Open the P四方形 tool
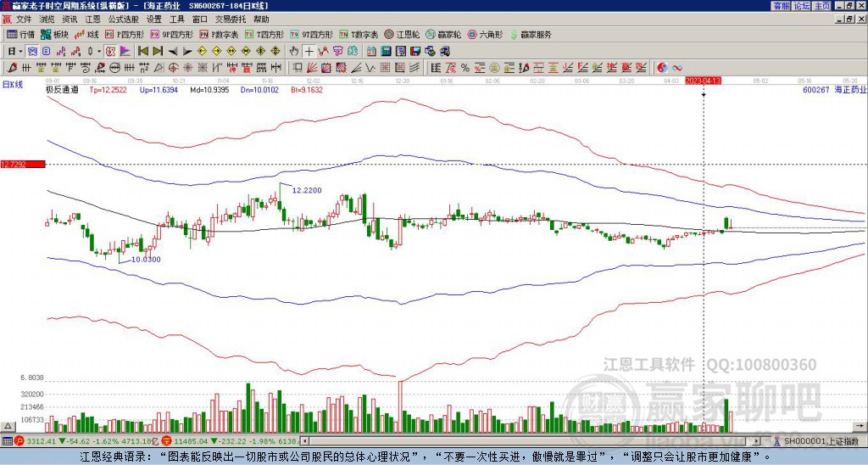868x465 pixels. pyautogui.click(x=125, y=34)
